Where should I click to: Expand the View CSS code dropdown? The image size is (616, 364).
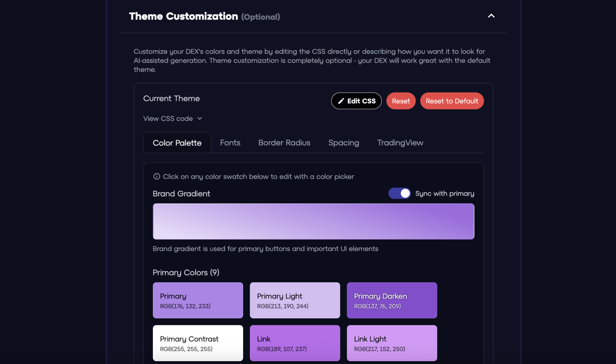pos(173,119)
